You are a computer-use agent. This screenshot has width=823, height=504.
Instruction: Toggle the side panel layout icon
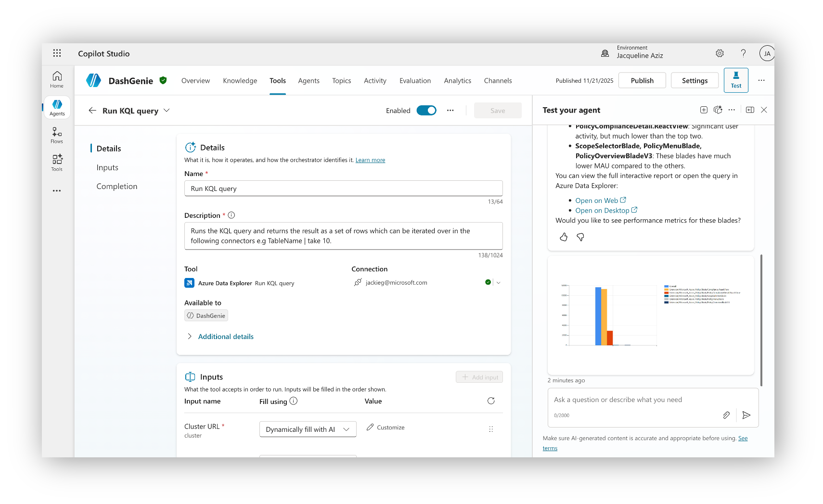750,110
